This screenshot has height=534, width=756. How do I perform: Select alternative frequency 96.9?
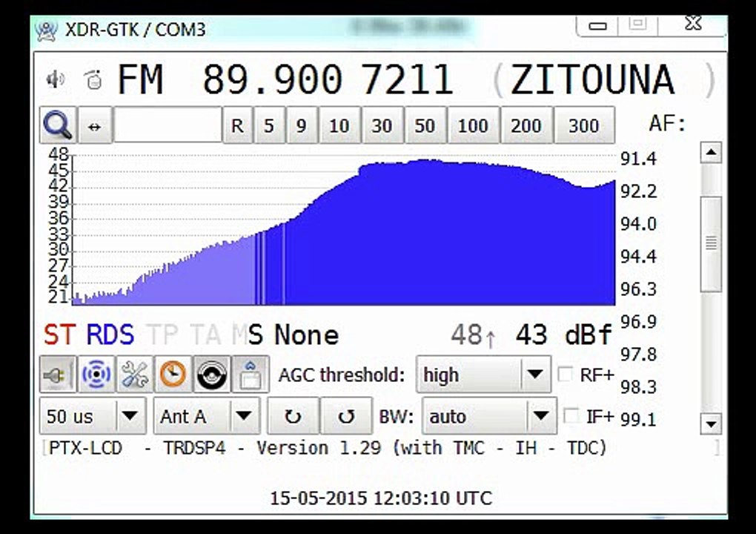(638, 322)
